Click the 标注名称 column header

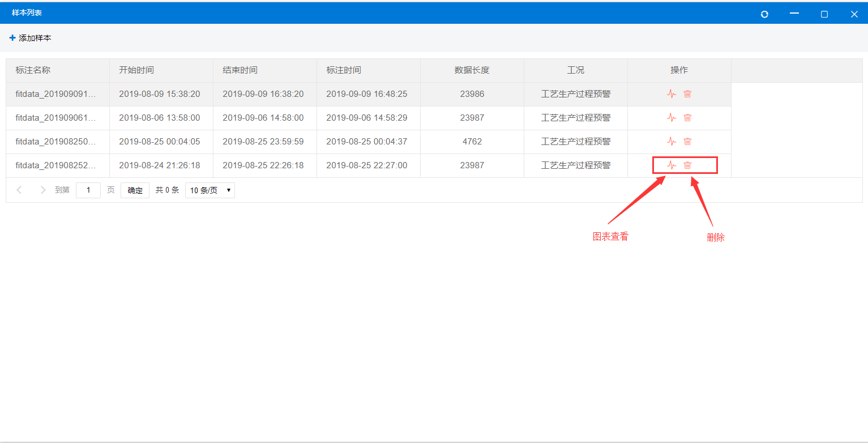pyautogui.click(x=33, y=70)
